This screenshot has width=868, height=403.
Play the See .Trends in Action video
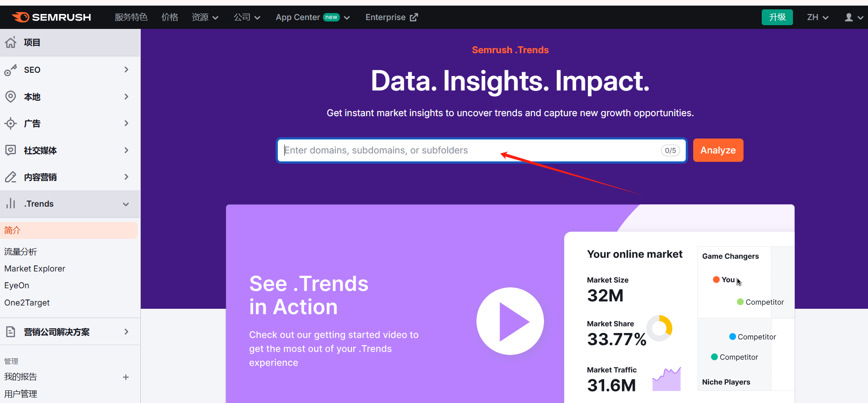pyautogui.click(x=510, y=321)
